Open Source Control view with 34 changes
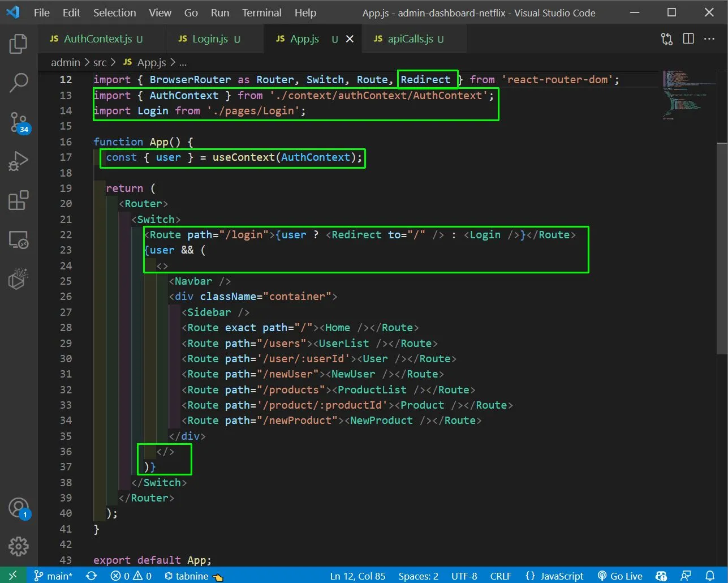Image resolution: width=728 pixels, height=583 pixels. tap(18, 122)
